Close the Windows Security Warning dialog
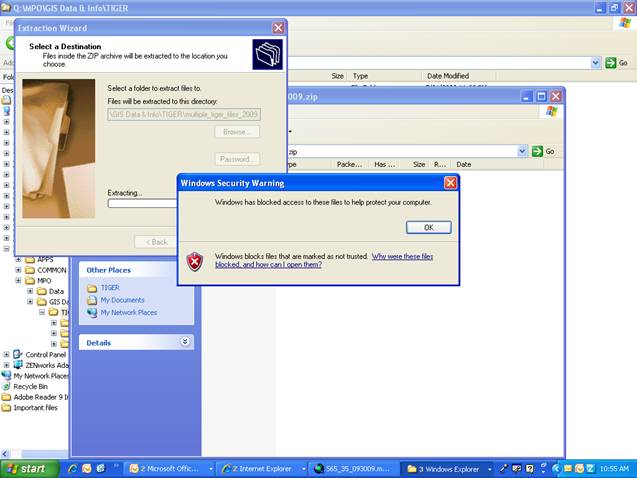This screenshot has width=637, height=478. click(x=450, y=183)
